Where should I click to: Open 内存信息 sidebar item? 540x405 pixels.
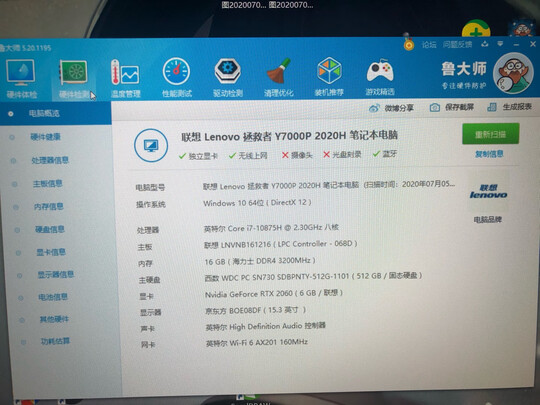coord(49,206)
